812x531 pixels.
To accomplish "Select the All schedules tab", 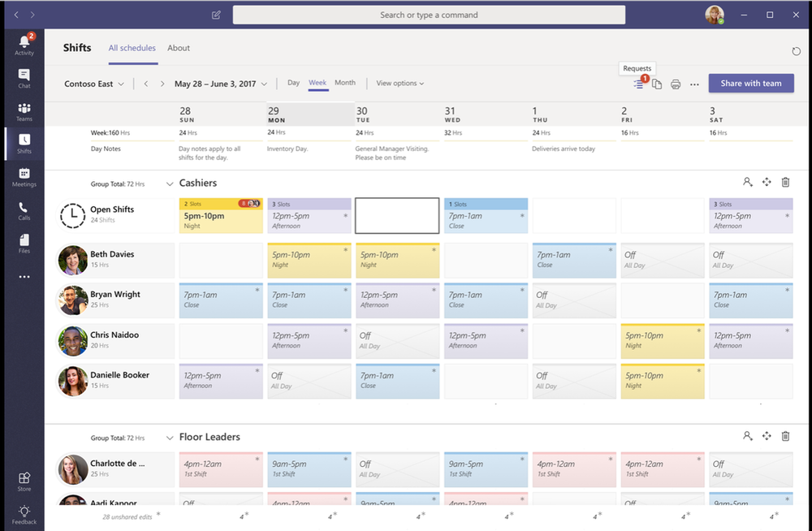I will tap(132, 48).
